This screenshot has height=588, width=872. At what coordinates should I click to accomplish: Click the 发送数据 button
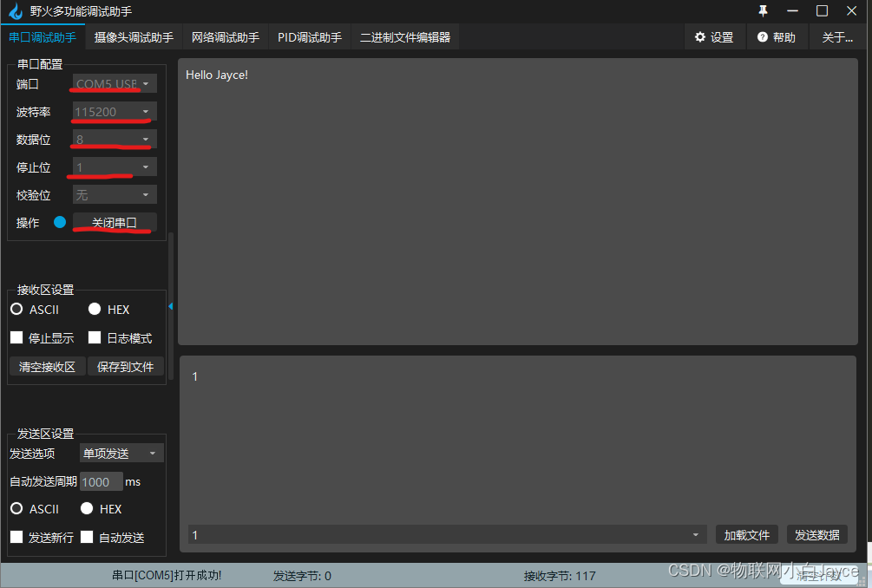pyautogui.click(x=817, y=534)
